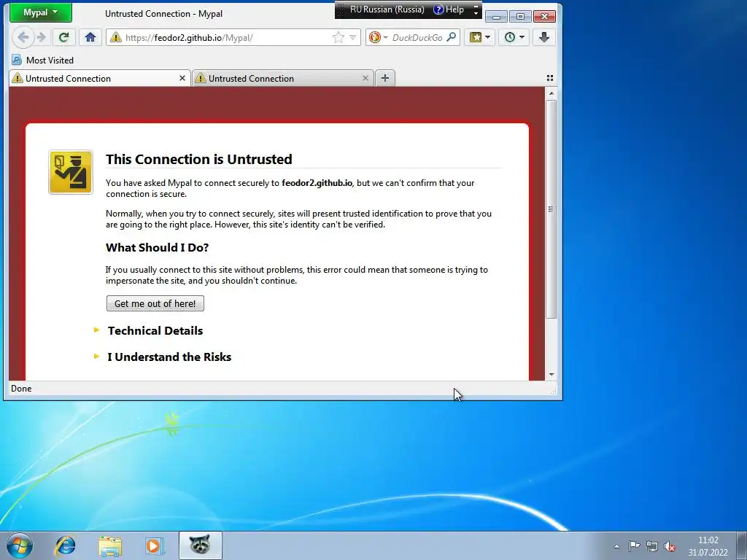Viewport: 747px width, 560px height.
Task: Expand the Technical Details section
Action: (x=155, y=330)
